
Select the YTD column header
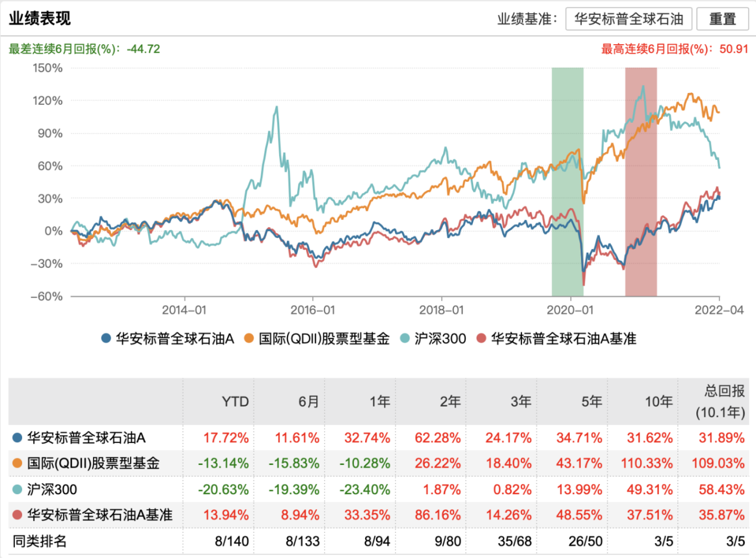pos(236,402)
